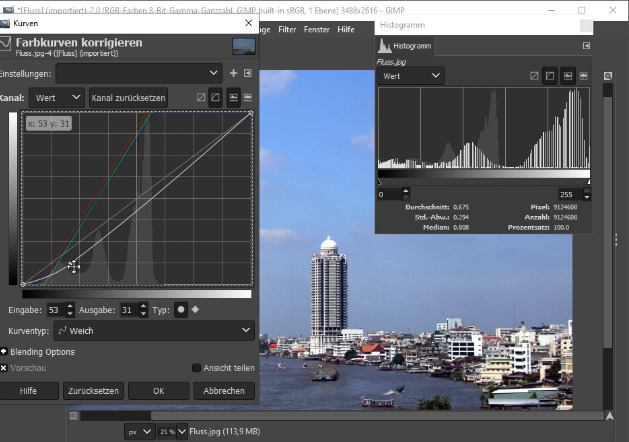This screenshot has height=442, width=629.
Task: Set Histogram panel to linear space icon
Action: pyautogui.click(x=534, y=76)
